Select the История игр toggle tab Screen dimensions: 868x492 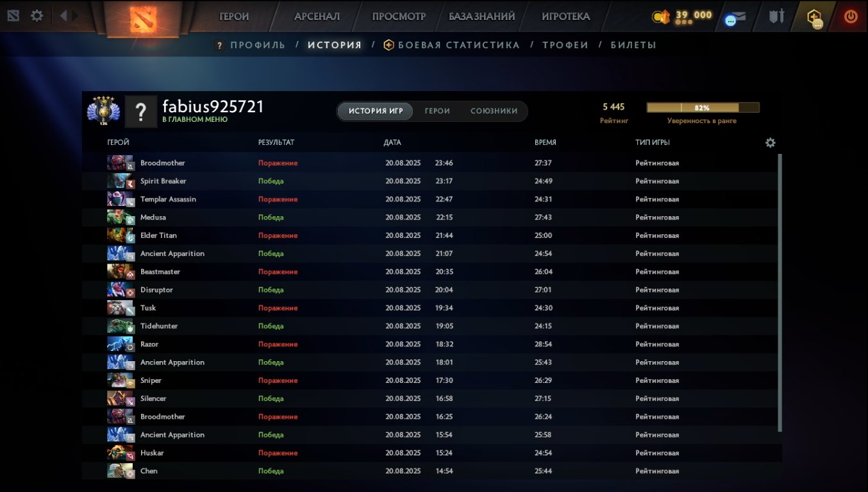point(376,111)
